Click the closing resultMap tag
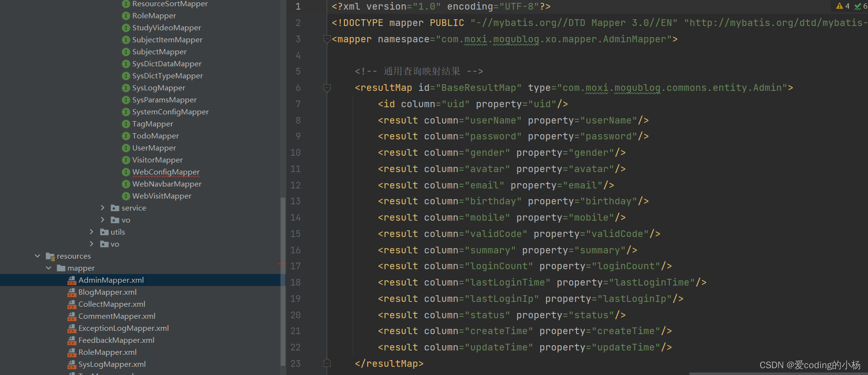Screen dimensions: 868x375 tap(389, 363)
